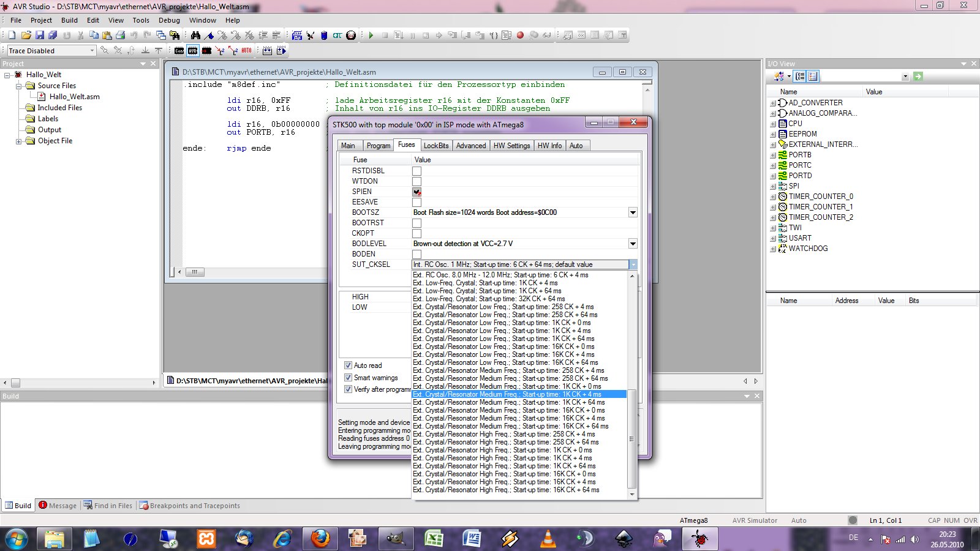980x551 pixels.
Task: Select the WATCHDOG item in I/O View
Action: pyautogui.click(x=808, y=249)
